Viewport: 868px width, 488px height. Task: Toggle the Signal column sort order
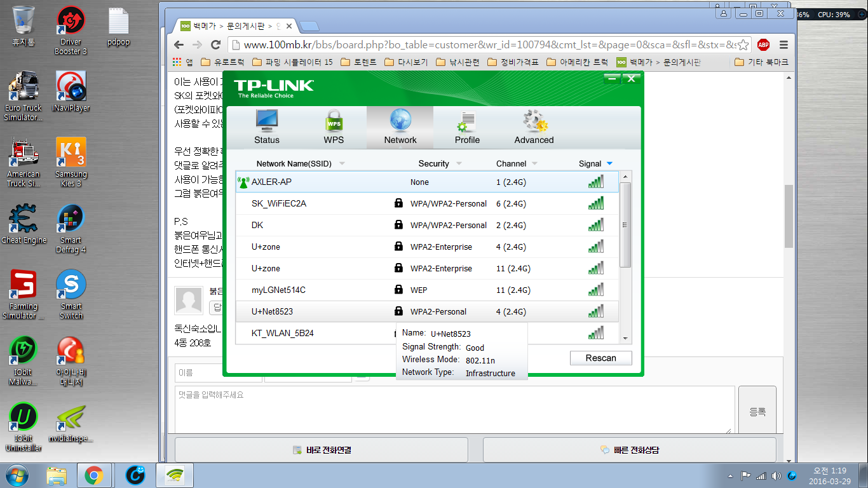[x=609, y=164]
